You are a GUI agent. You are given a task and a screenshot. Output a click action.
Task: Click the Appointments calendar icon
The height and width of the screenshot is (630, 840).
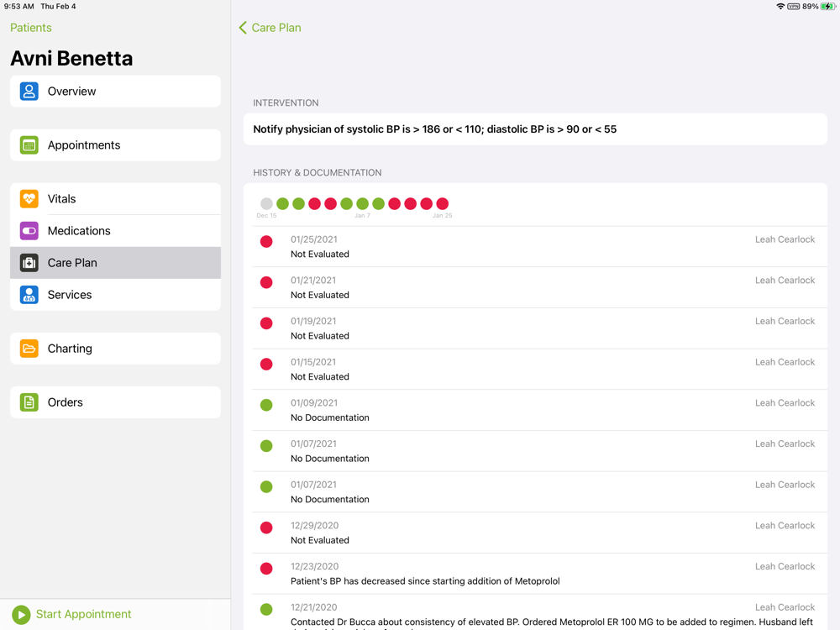click(x=29, y=145)
